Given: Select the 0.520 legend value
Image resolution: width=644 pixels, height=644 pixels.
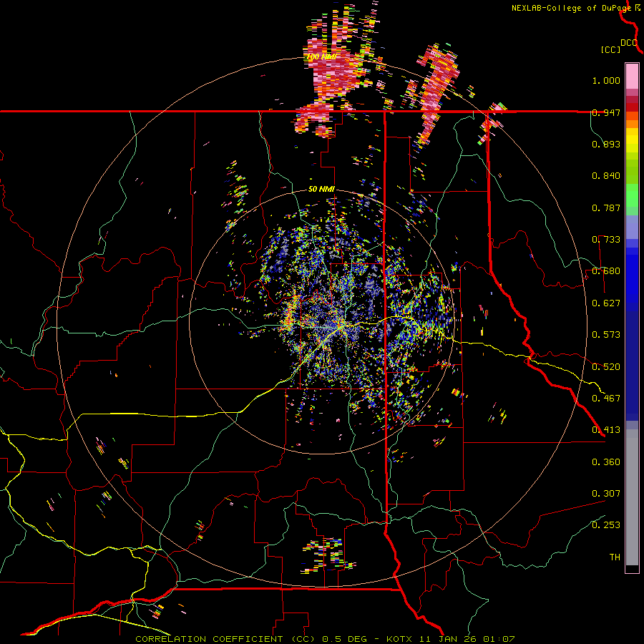Looking at the screenshot, I should (606, 367).
